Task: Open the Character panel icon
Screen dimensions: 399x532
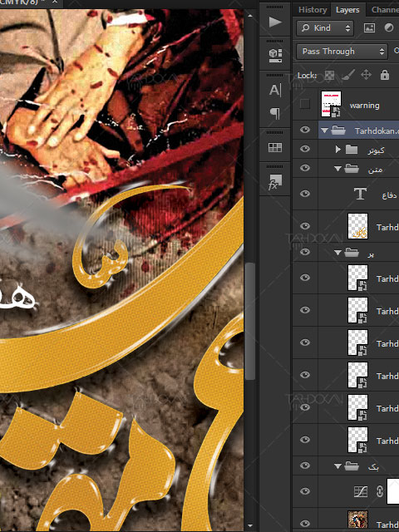Action: point(275,91)
